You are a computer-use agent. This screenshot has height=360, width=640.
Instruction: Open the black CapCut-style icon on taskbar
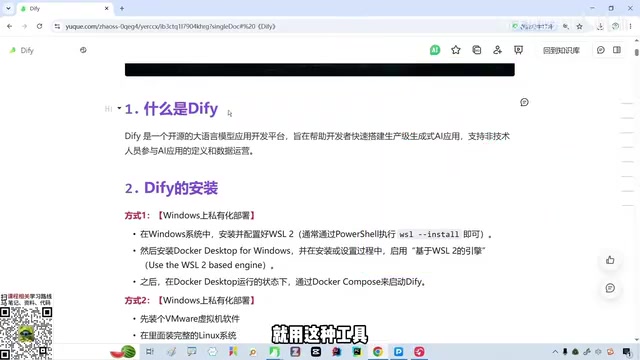pyautogui.click(x=316, y=351)
